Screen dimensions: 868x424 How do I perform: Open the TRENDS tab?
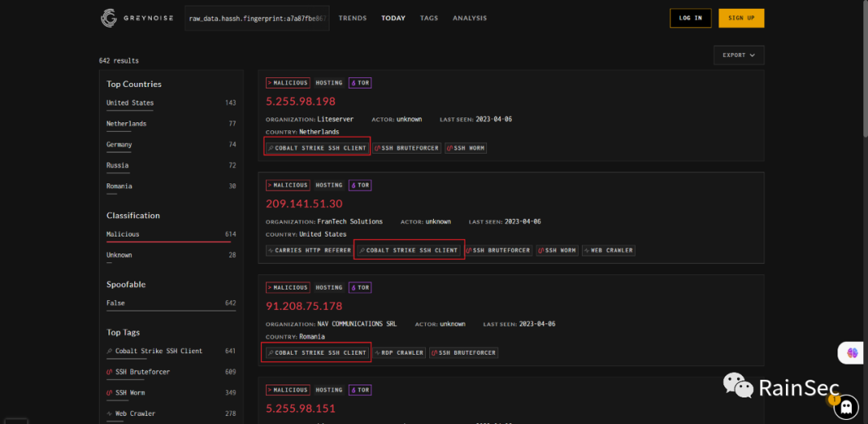tap(353, 19)
